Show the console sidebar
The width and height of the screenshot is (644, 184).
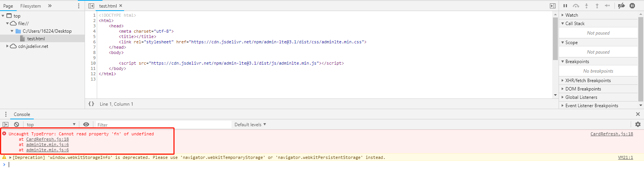coord(5,124)
